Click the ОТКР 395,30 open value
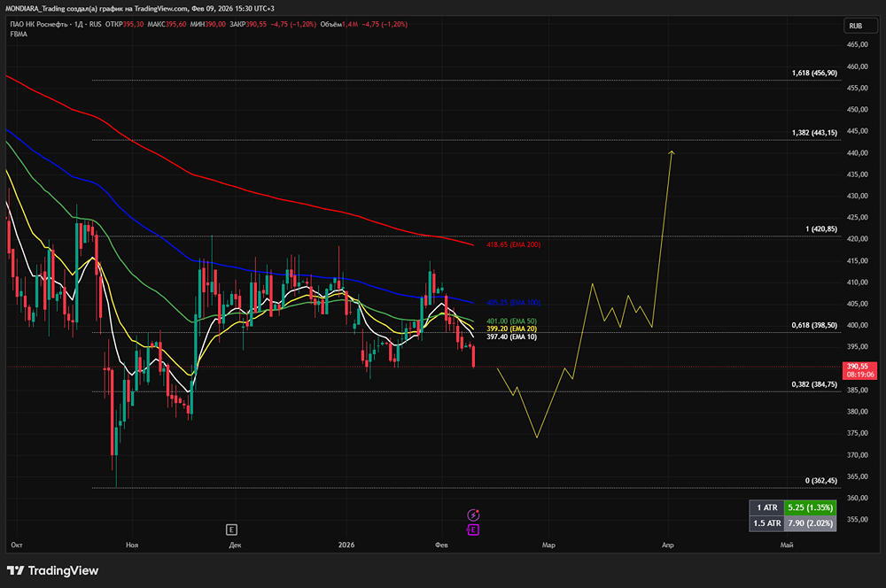Screen dimensions: 886x588 click(x=124, y=24)
